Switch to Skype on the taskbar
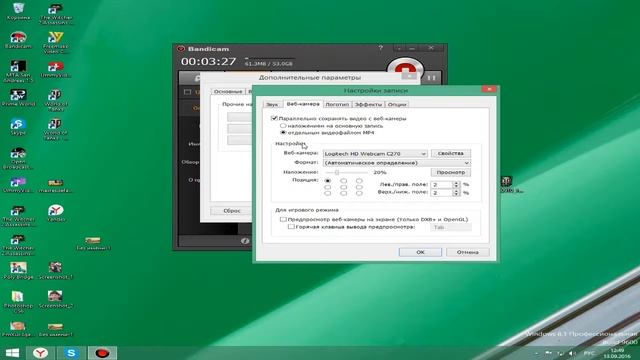Viewport: 640px width, 360px height. [x=71, y=353]
